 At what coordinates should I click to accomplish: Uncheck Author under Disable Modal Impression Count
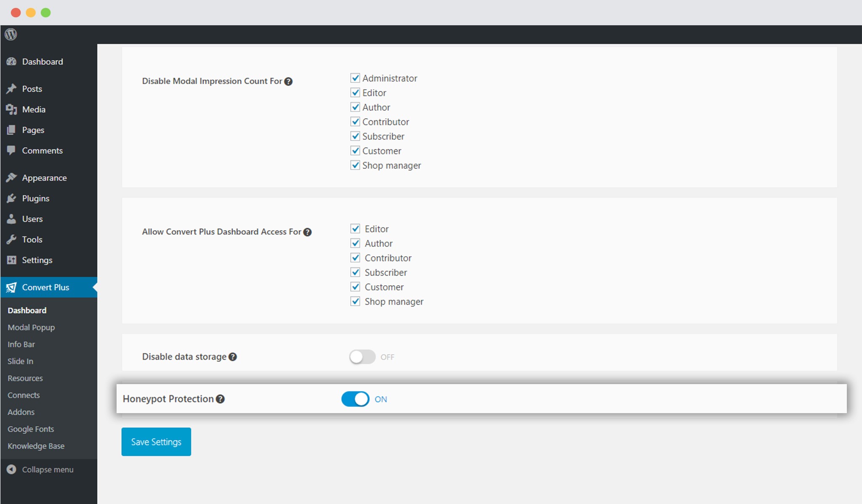click(355, 107)
